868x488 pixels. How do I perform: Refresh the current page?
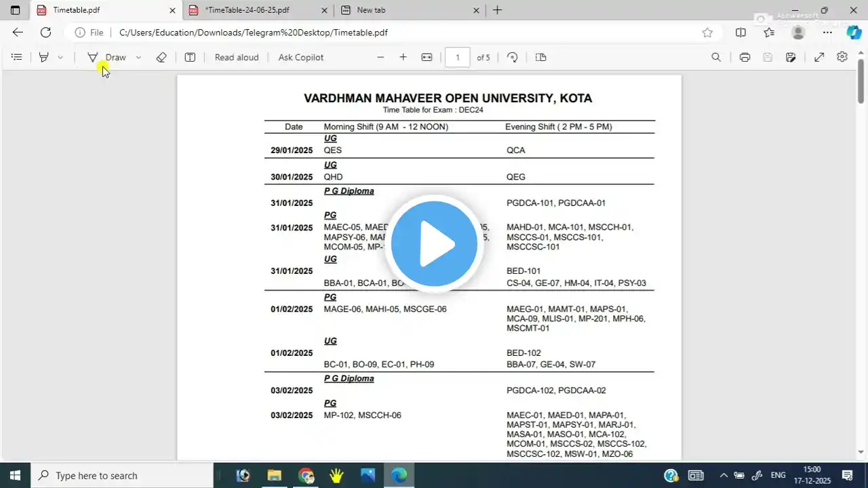[x=45, y=33]
